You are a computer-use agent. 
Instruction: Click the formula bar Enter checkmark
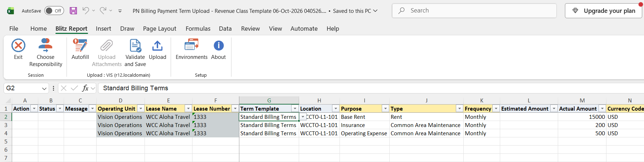click(74, 88)
